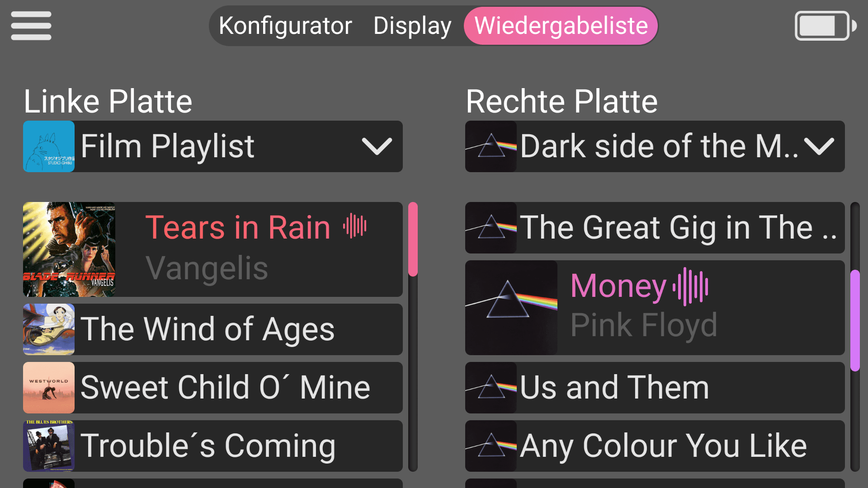Expand the Film Playlist dropdown chevron
This screenshot has width=868, height=488.
point(377,146)
